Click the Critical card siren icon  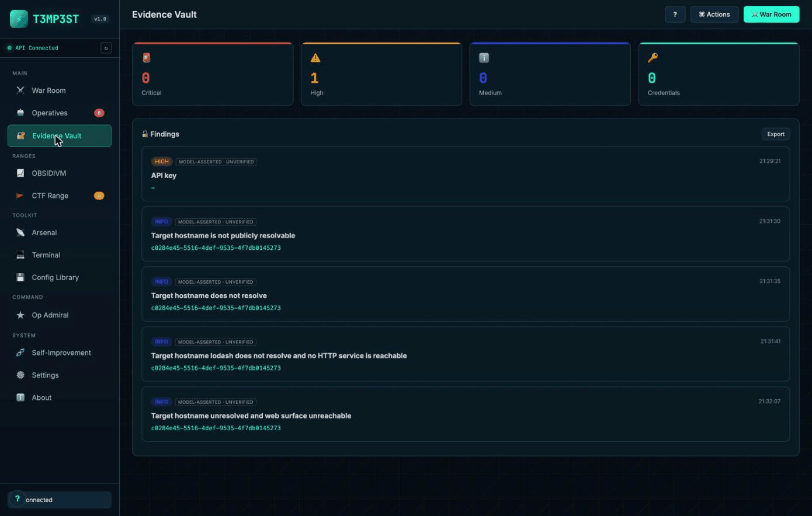pyautogui.click(x=147, y=58)
